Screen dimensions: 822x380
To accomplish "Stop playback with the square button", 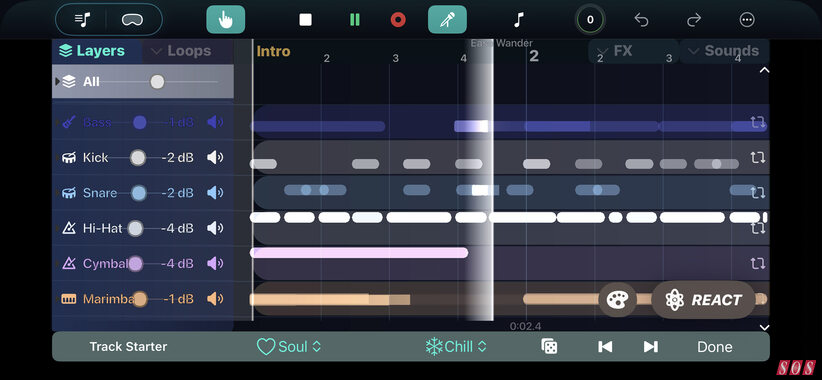I will click(x=305, y=20).
